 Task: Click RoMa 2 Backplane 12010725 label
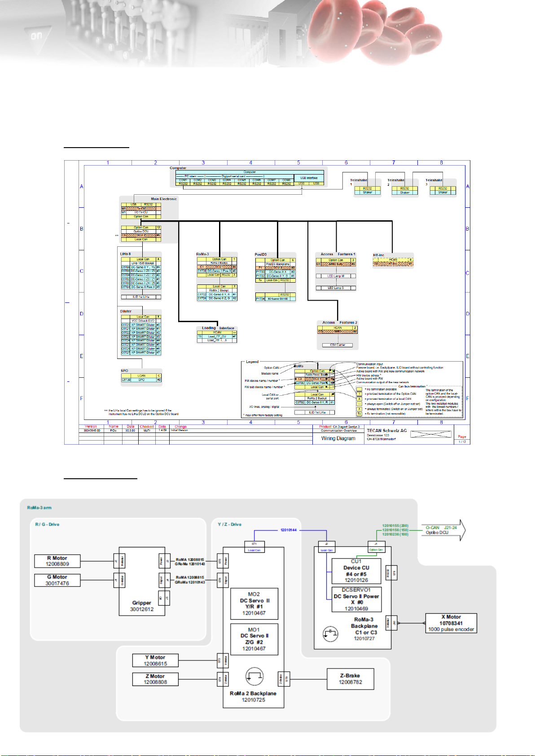253,696
